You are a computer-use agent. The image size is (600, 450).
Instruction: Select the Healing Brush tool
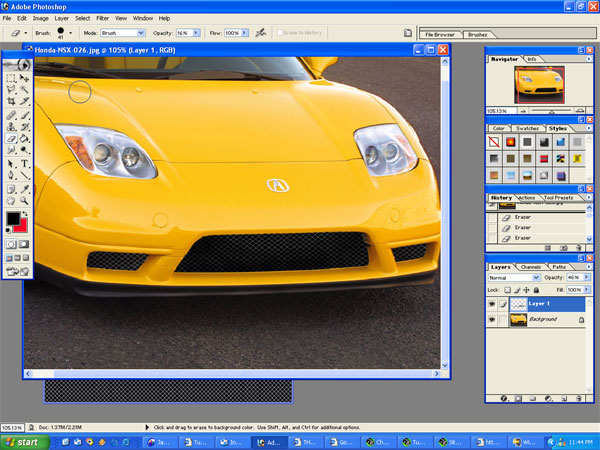11,115
